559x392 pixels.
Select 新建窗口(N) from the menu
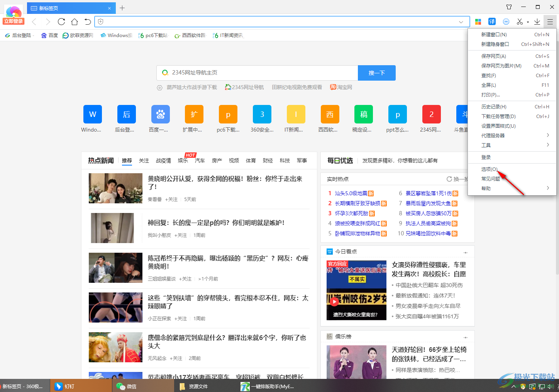(513, 35)
